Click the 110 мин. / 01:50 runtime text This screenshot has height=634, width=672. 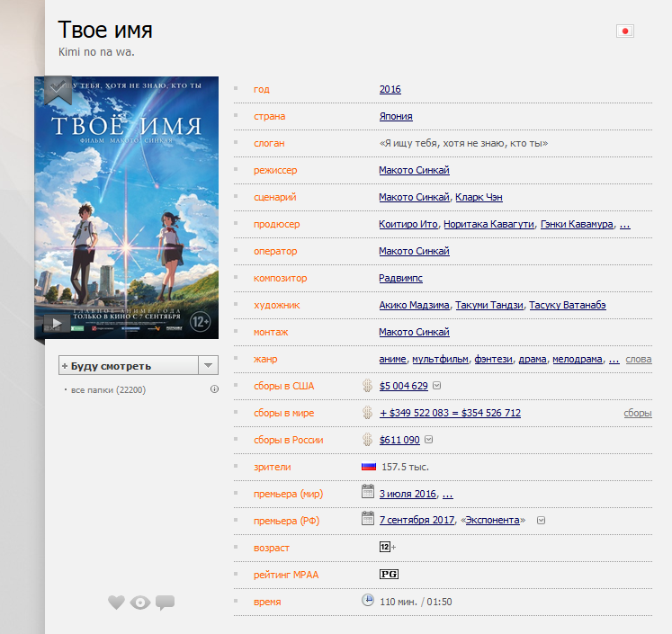pyautogui.click(x=416, y=602)
